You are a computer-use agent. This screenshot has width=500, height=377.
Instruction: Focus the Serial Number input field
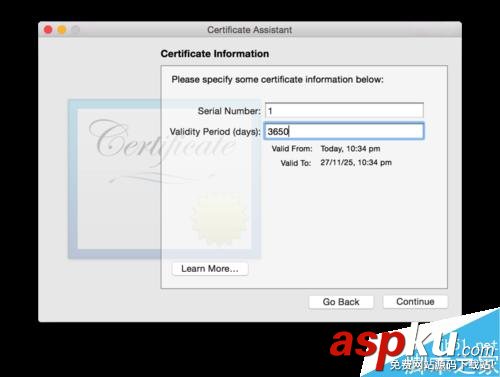344,110
